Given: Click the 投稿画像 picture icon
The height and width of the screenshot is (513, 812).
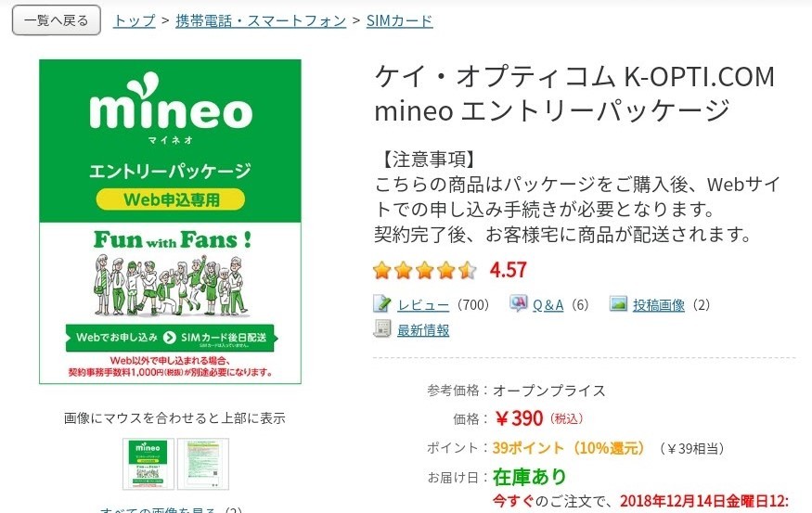Looking at the screenshot, I should click(x=618, y=304).
